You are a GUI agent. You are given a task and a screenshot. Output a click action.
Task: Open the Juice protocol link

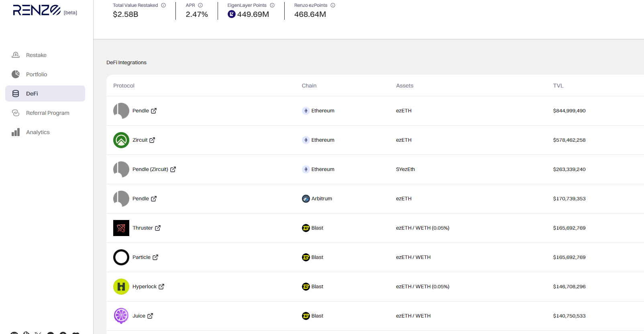[x=139, y=316]
